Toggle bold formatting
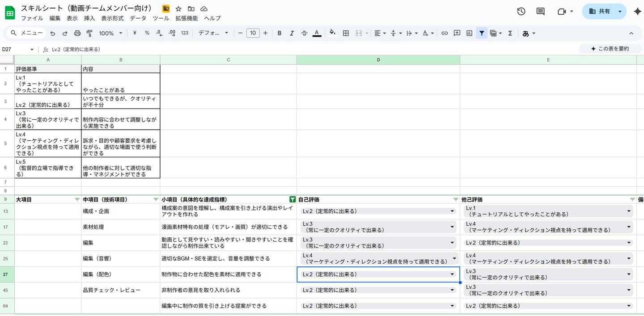Image resolution: width=644 pixels, height=316 pixels. coord(280,33)
